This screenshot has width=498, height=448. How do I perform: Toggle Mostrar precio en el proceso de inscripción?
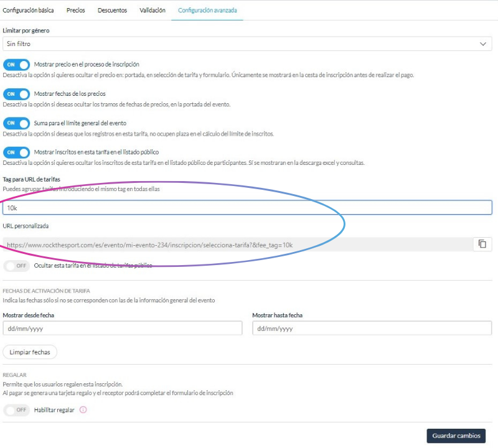pos(17,65)
